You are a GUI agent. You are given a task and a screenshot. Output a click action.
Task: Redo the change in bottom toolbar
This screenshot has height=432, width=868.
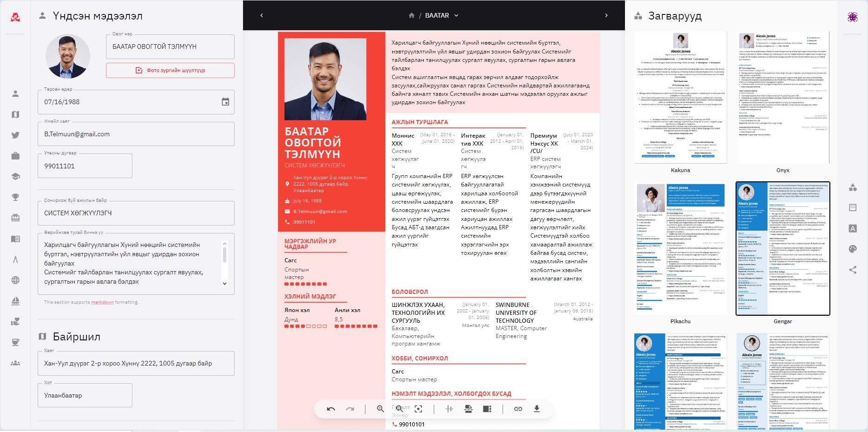coord(350,409)
